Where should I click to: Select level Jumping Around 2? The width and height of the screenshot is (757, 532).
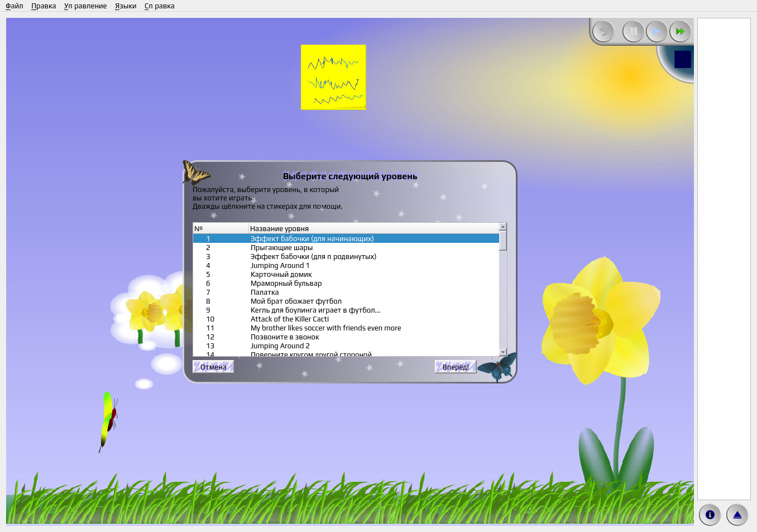click(346, 346)
